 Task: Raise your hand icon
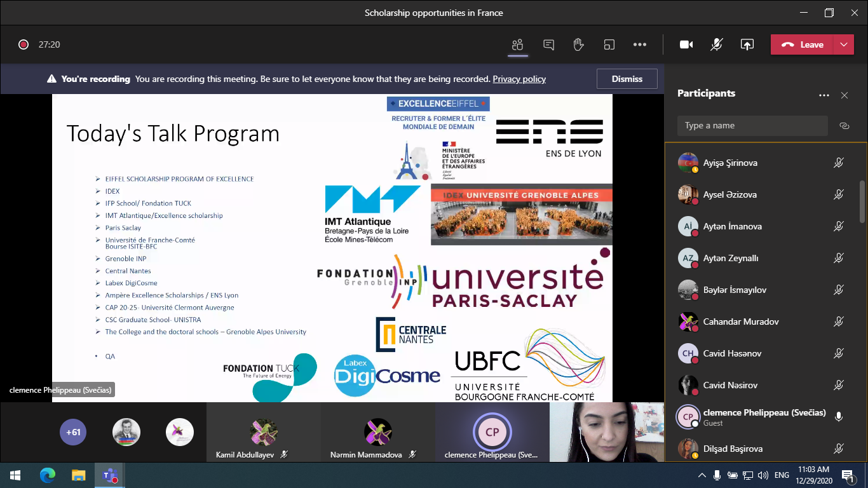click(578, 44)
